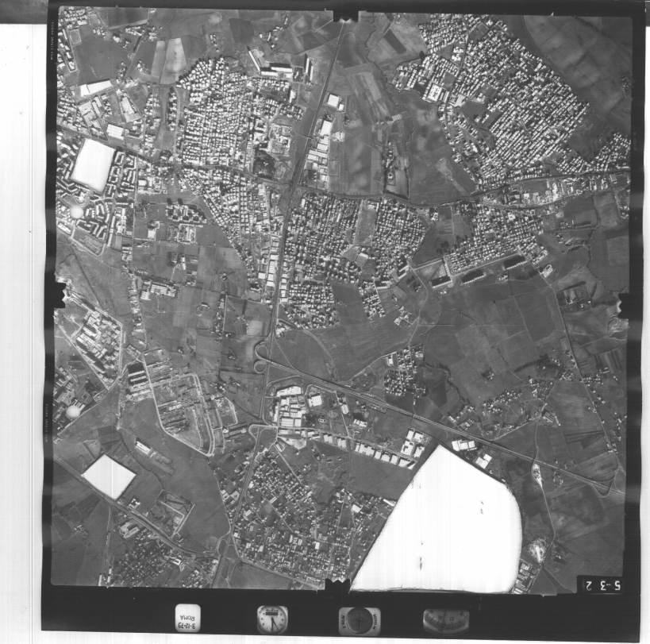
Task: Select the bottom center fiducial notch
Action: [337, 587]
